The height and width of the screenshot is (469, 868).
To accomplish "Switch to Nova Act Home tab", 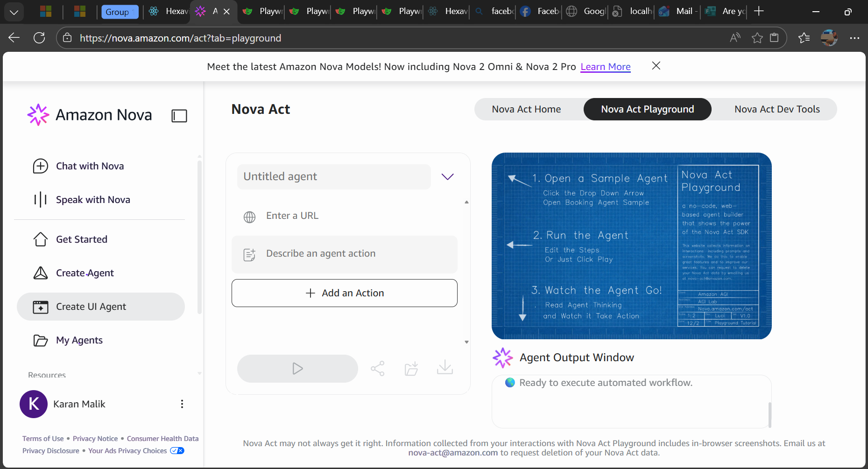I will pyautogui.click(x=526, y=109).
